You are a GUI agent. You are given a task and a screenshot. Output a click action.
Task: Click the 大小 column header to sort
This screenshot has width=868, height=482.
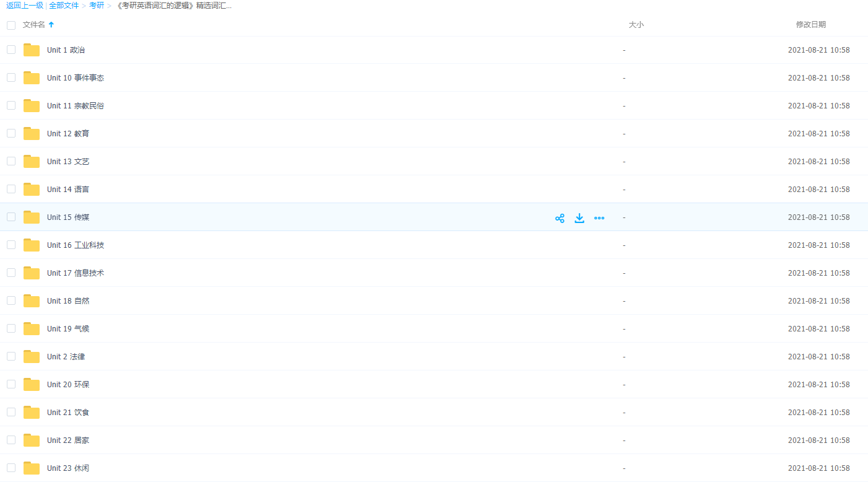636,25
